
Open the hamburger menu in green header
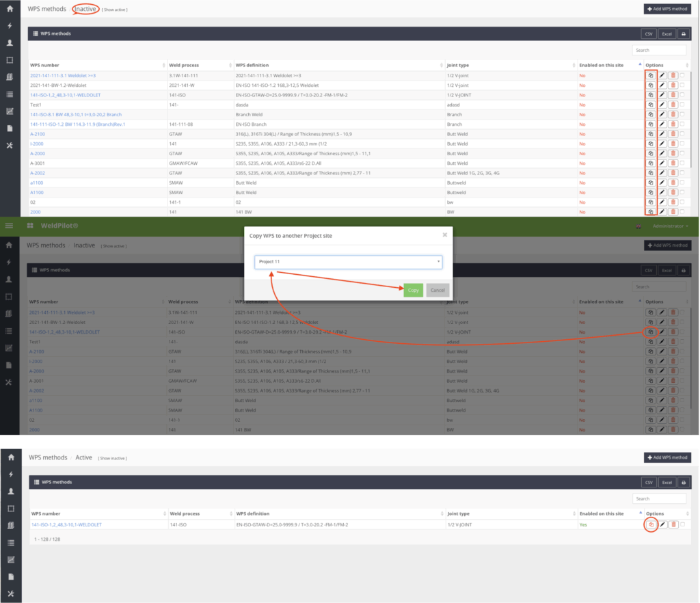pos(9,226)
